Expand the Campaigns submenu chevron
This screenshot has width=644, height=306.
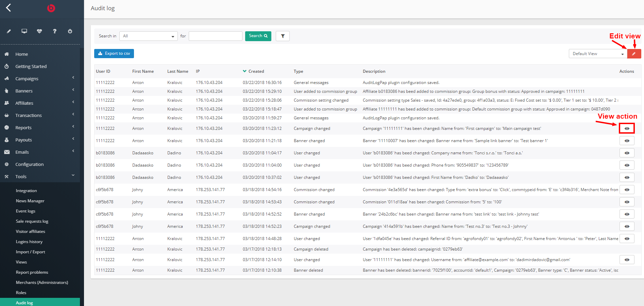click(x=73, y=78)
